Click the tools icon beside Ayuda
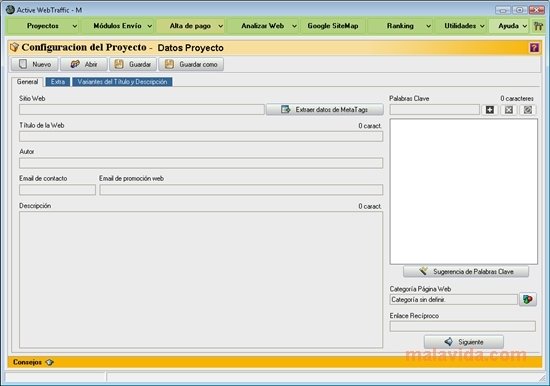 point(538,26)
